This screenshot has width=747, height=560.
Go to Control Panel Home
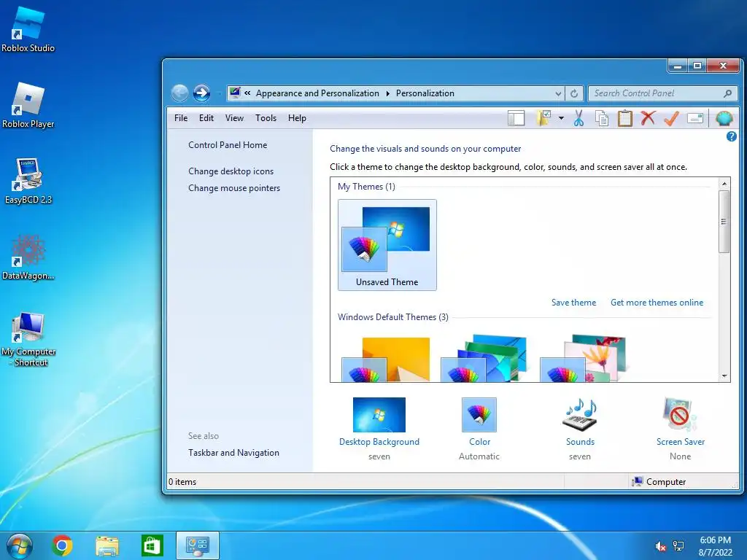tap(228, 145)
